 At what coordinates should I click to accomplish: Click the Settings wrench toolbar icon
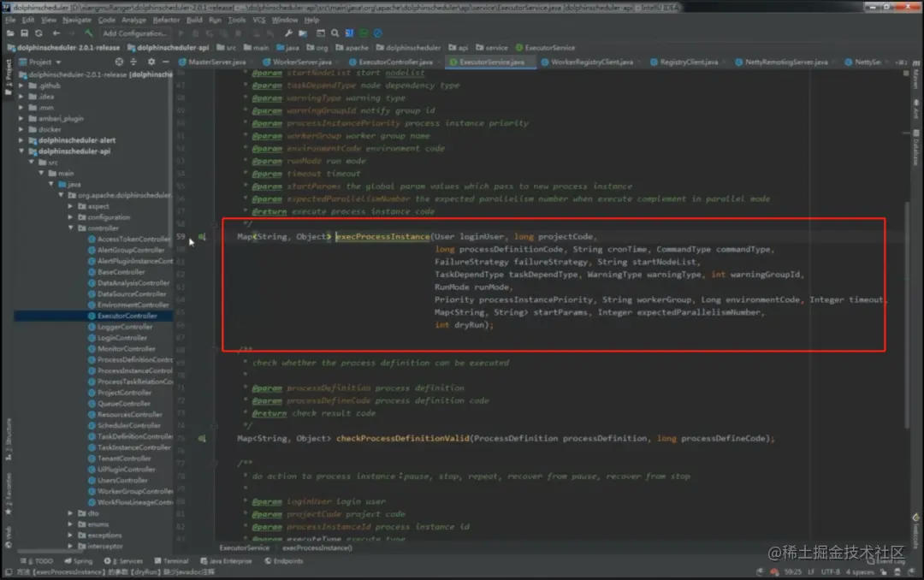[288, 33]
